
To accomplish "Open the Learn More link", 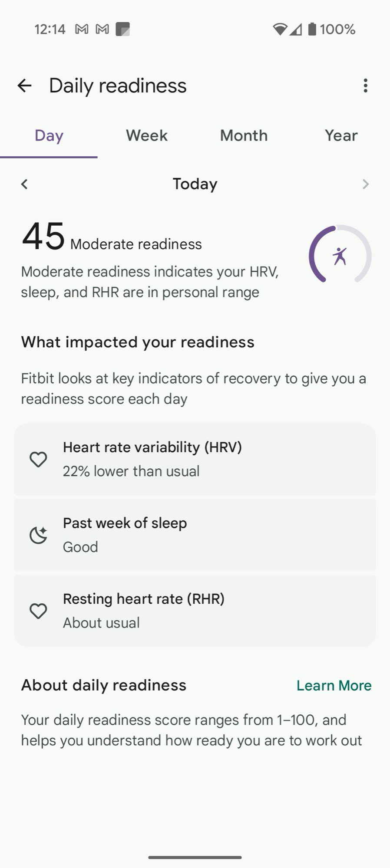I will pyautogui.click(x=334, y=685).
